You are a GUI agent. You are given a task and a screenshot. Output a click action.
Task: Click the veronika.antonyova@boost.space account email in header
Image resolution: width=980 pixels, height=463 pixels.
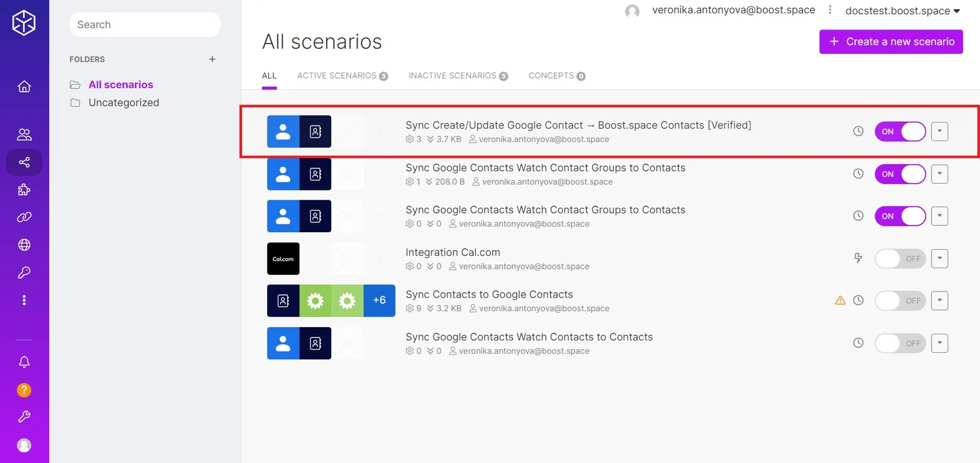(x=734, y=10)
